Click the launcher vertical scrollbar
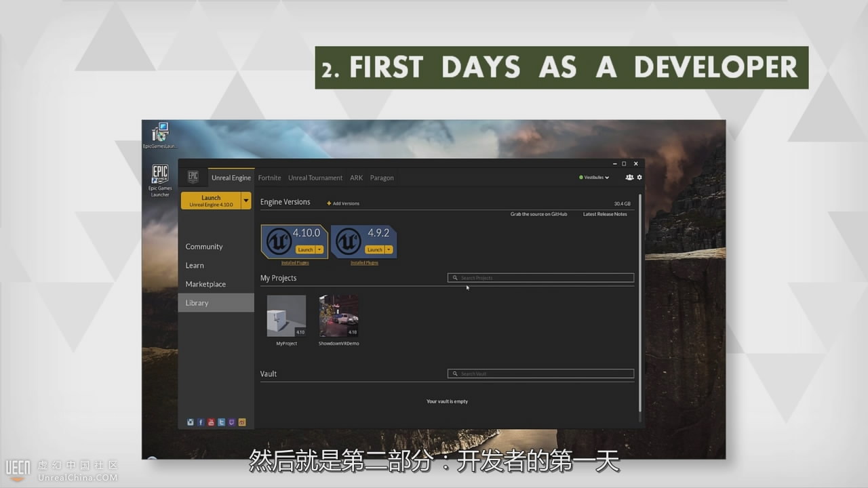 click(x=640, y=302)
